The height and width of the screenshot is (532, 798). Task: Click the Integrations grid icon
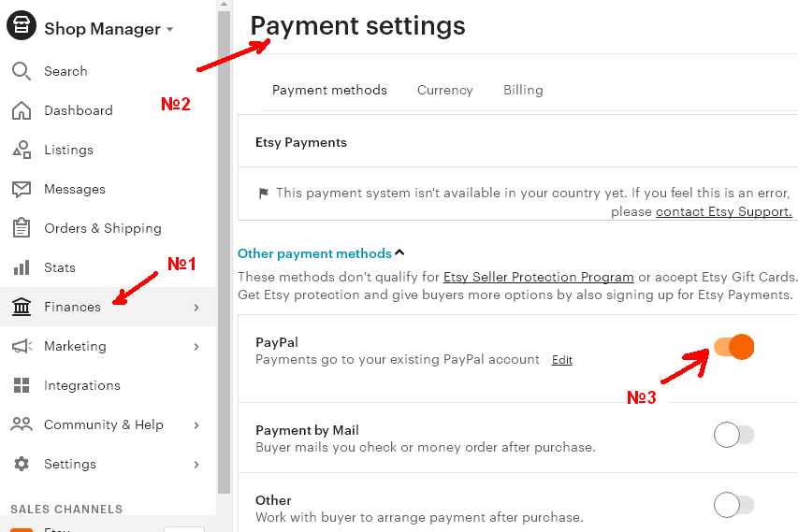click(x=22, y=385)
